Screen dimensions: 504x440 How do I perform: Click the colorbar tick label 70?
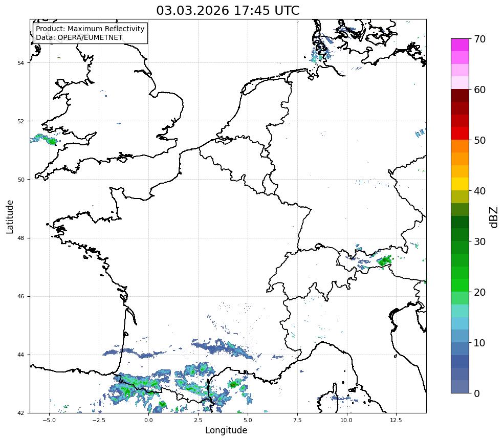tap(479, 39)
